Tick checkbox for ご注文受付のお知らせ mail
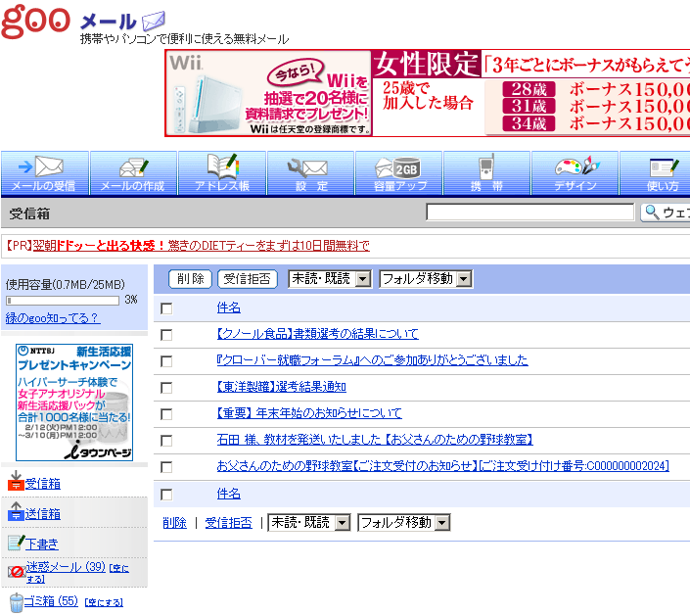 (166, 467)
